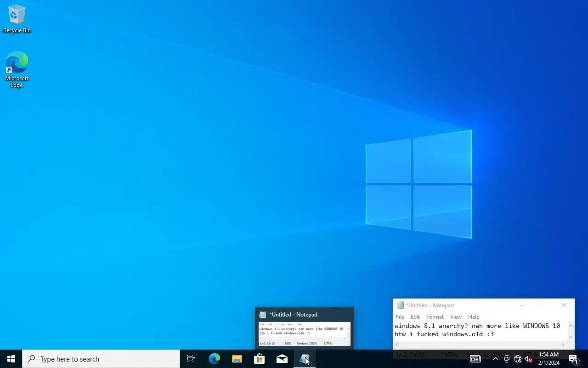Image resolution: width=588 pixels, height=368 pixels.
Task: Open the Notepad Format menu
Action: (435, 317)
